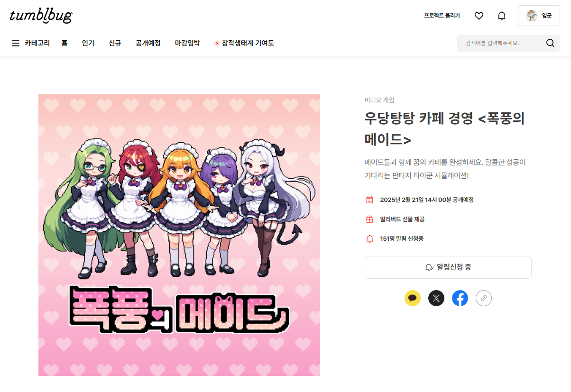Share project on X
This screenshot has height=392, width=571.
click(x=436, y=298)
